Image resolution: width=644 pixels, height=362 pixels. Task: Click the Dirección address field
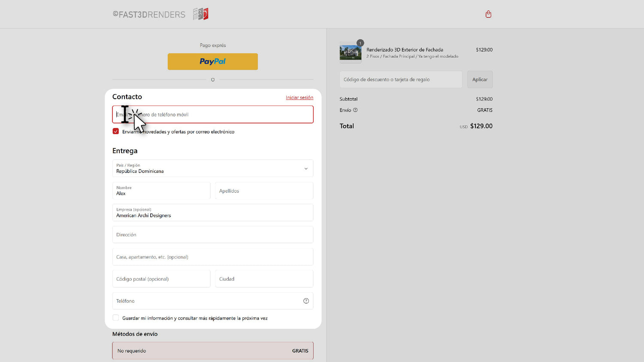213,235
